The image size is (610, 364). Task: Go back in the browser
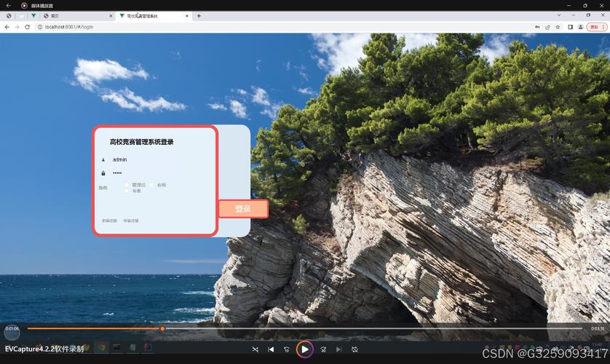(7, 27)
